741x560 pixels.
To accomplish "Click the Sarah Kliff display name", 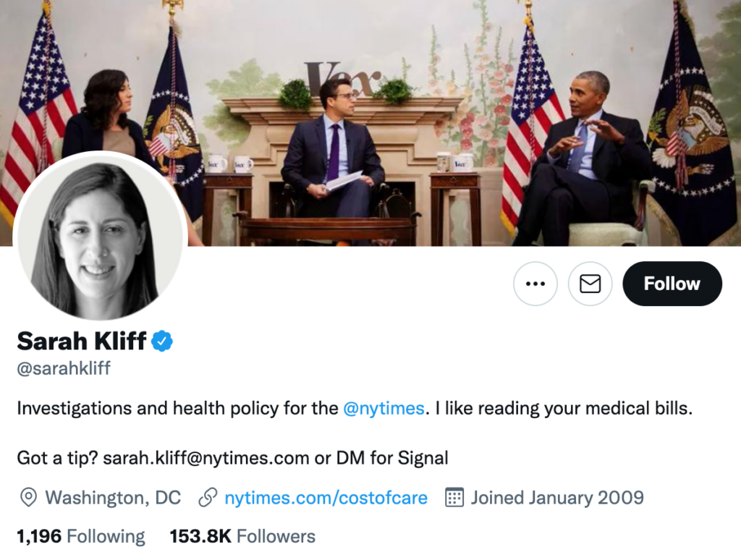I will [x=82, y=340].
